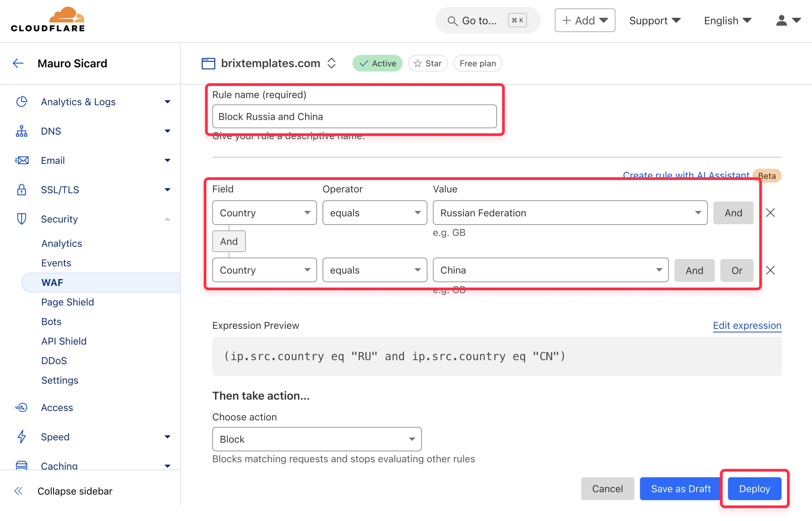Screen dimensions: 812x521
Task: Click Edit expression link
Action: [x=747, y=325]
